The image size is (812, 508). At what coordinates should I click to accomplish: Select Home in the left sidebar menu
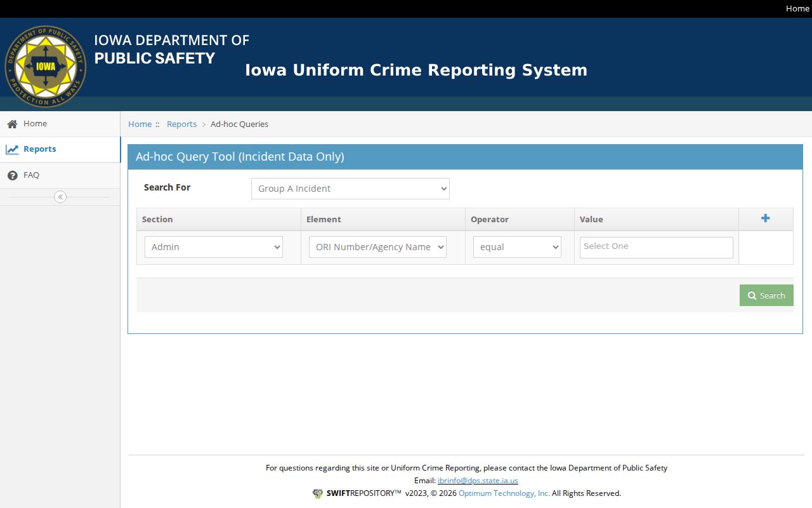tap(60, 124)
